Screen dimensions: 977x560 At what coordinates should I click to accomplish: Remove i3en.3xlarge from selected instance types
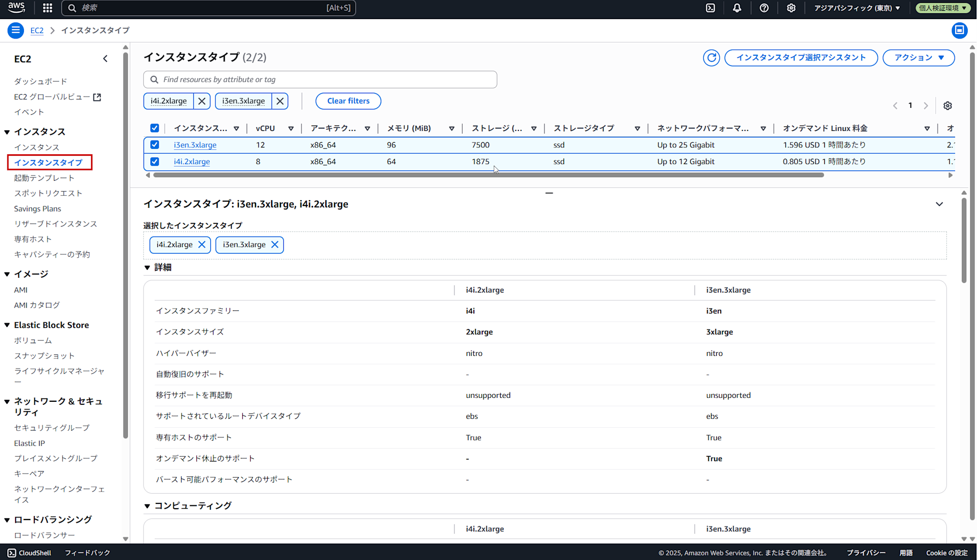[x=275, y=245]
